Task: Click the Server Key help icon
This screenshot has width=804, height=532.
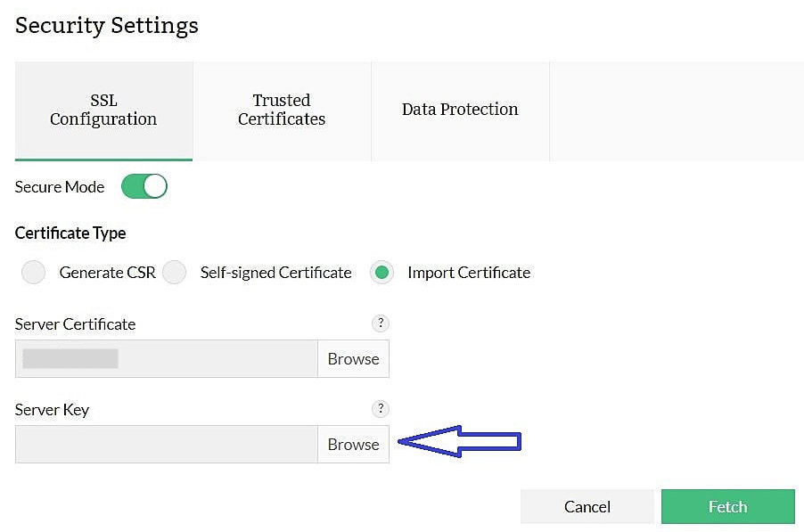Action: (x=381, y=409)
